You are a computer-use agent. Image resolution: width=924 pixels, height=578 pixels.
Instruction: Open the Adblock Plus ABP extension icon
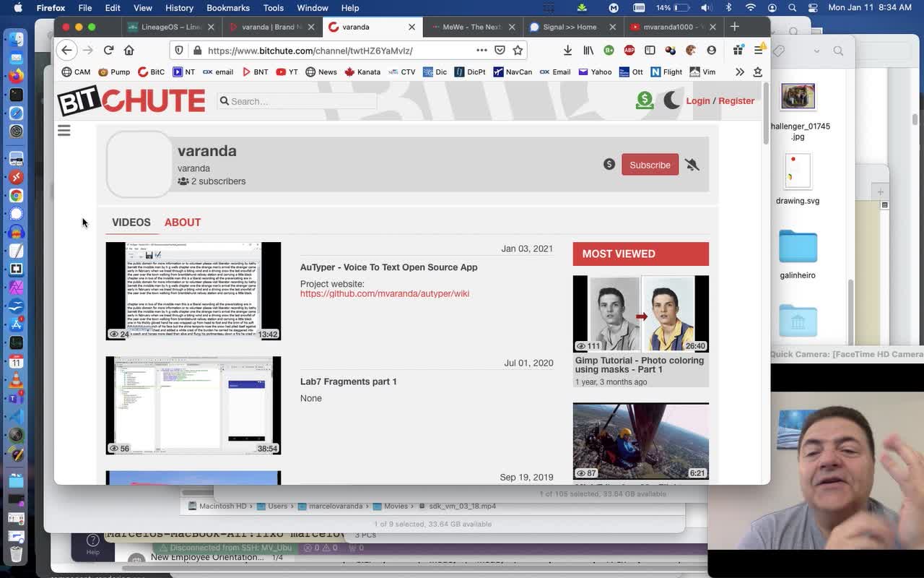click(x=629, y=50)
